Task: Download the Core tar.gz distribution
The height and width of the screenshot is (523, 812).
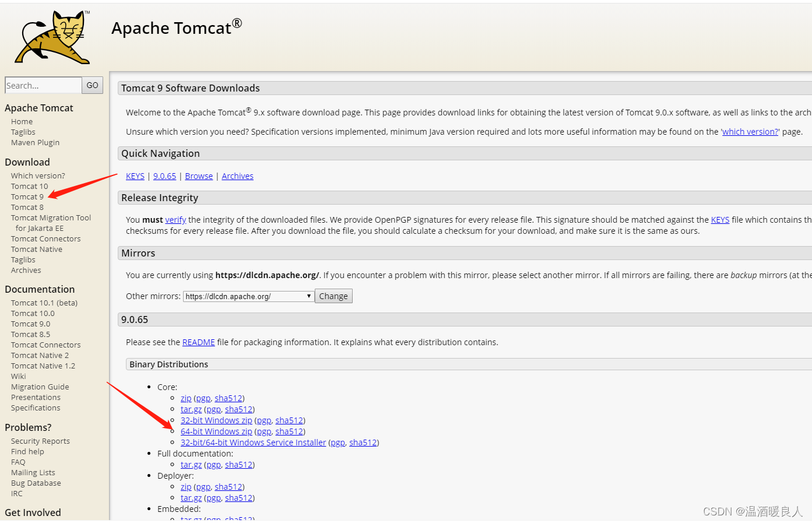Action: coord(191,409)
